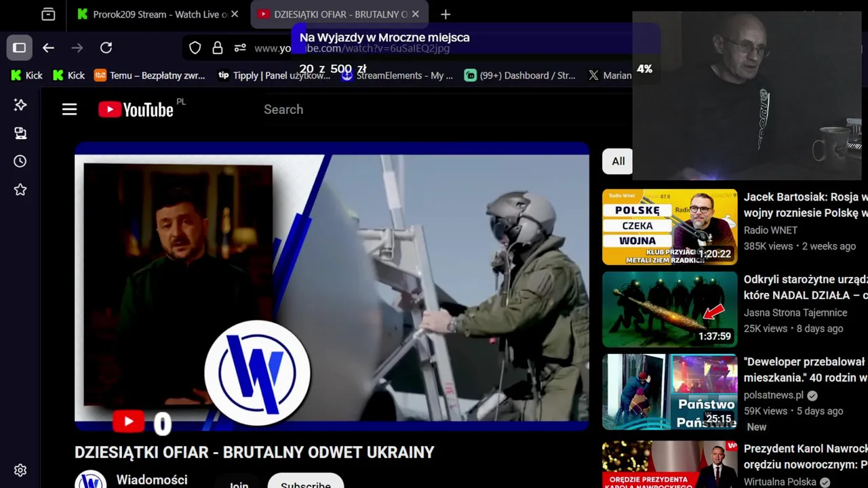Focus the browser address bar URL
Screen dimensions: 868x488
[x=352, y=48]
